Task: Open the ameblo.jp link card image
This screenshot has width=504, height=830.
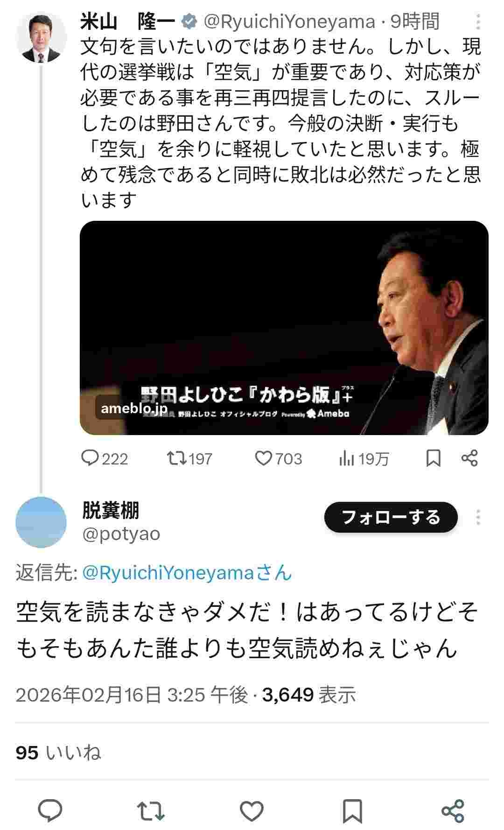Action: click(284, 328)
